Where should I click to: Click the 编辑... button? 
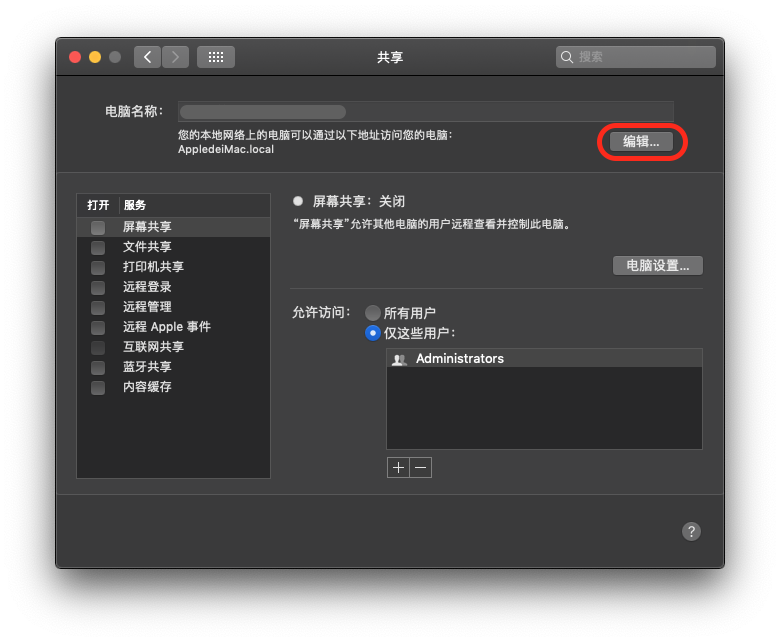[641, 142]
